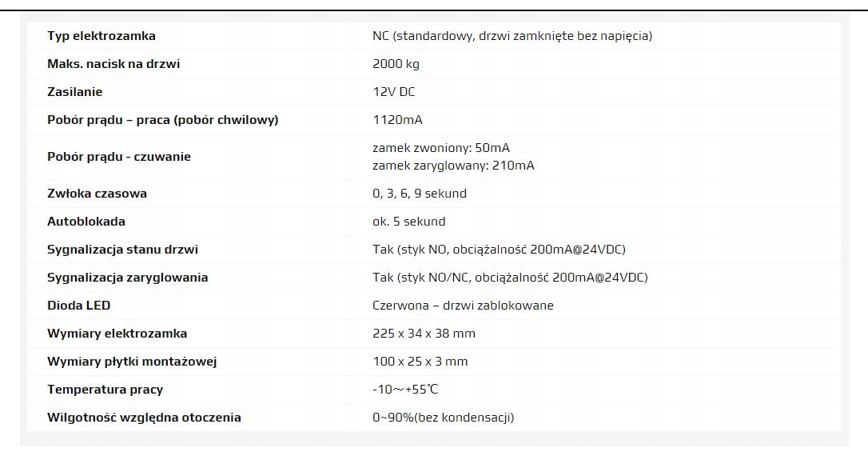
Task: Click the "zamek zwolniony: 50mA" text
Action: click(x=441, y=148)
